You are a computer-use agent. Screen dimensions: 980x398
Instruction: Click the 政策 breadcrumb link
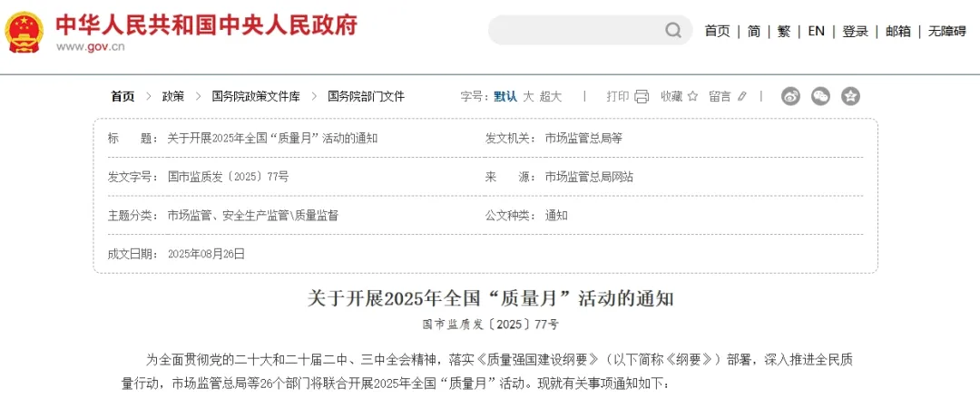coord(172,96)
